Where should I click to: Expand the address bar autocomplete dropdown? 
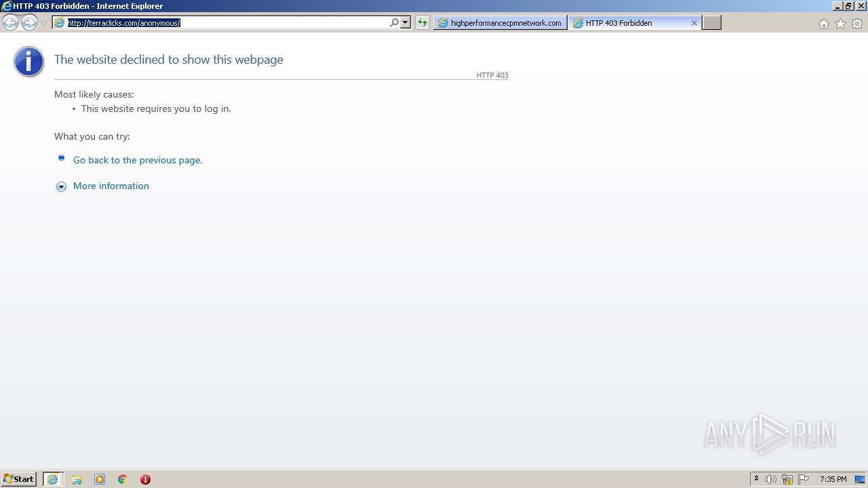coord(406,22)
